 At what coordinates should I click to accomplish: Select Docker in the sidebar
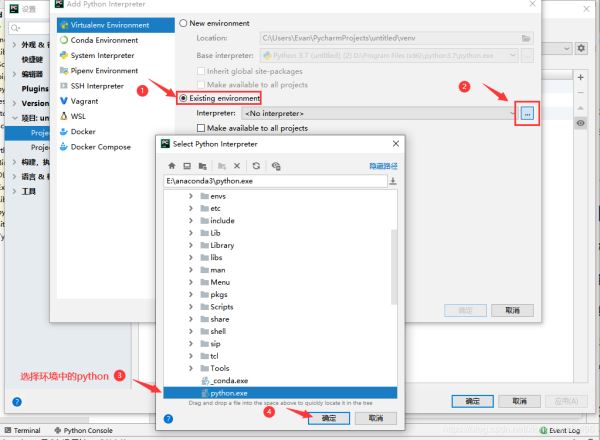click(x=116, y=132)
